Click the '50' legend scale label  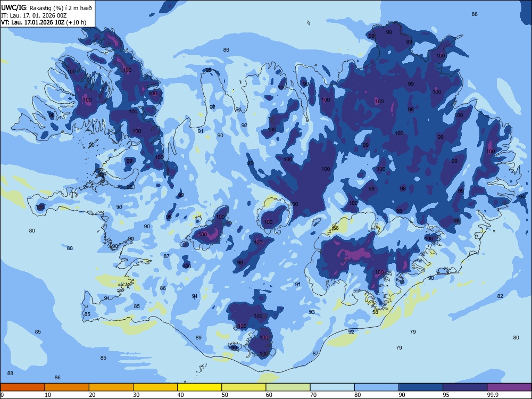coord(225,395)
